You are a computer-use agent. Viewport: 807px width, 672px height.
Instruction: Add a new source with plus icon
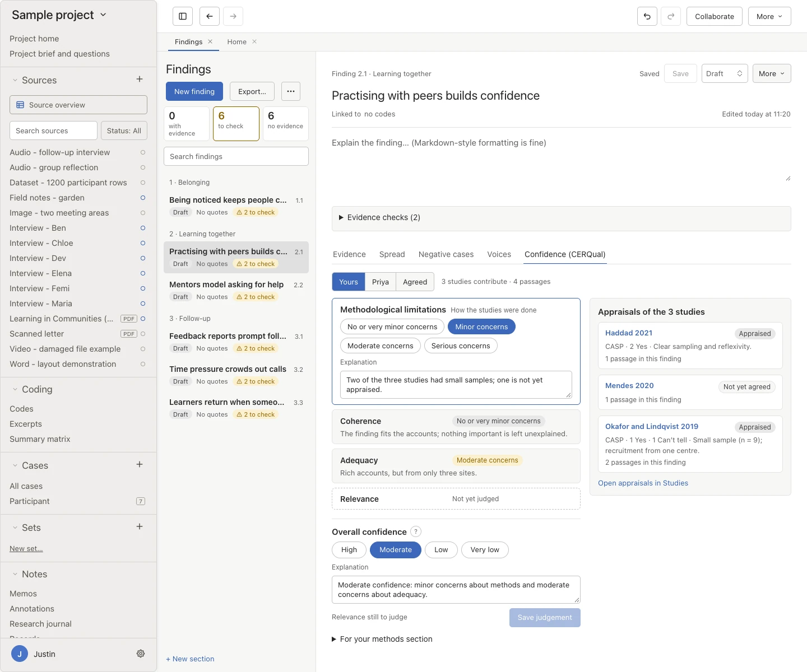[x=140, y=80]
